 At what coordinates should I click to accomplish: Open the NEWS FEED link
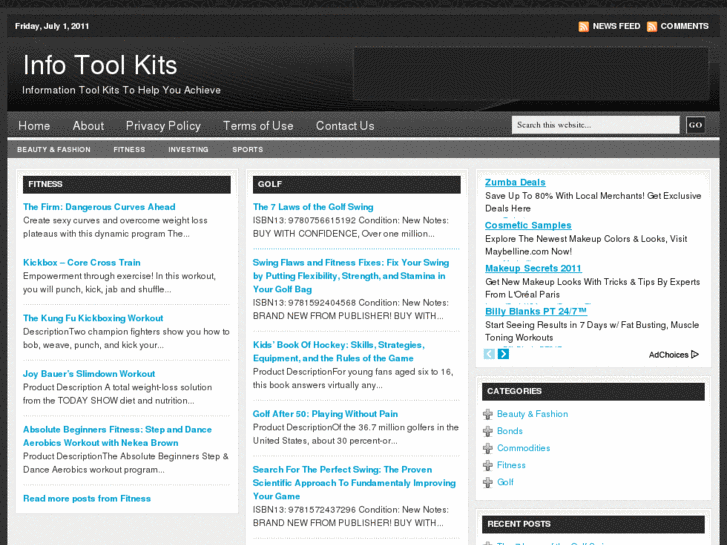(x=616, y=26)
